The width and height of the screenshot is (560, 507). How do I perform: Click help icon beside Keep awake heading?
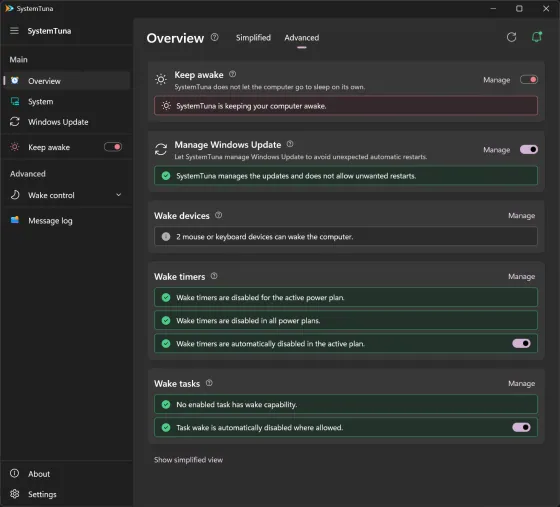click(232, 74)
